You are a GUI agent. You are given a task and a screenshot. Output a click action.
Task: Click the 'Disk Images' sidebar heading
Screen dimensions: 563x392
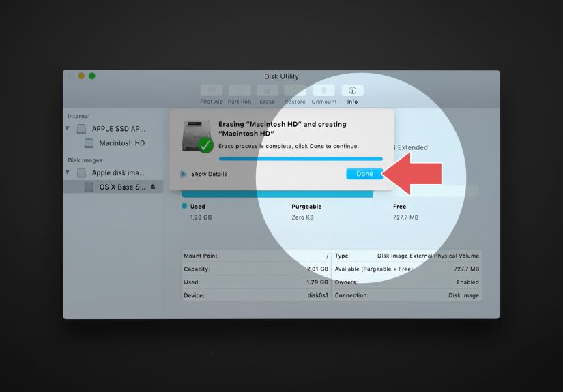click(x=85, y=160)
